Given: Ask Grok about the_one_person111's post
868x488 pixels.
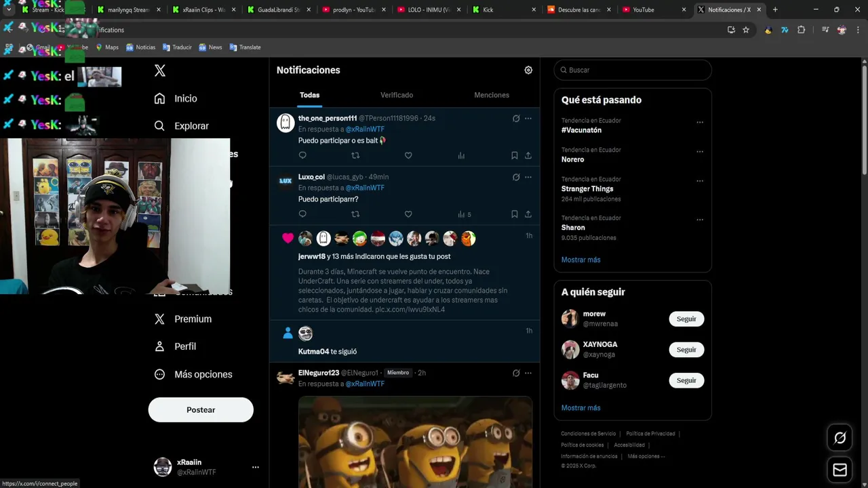Looking at the screenshot, I should click(516, 118).
